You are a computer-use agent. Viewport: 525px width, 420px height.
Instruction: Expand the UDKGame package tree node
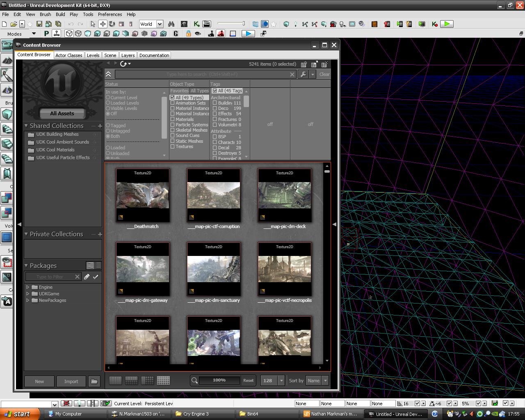[x=29, y=294]
